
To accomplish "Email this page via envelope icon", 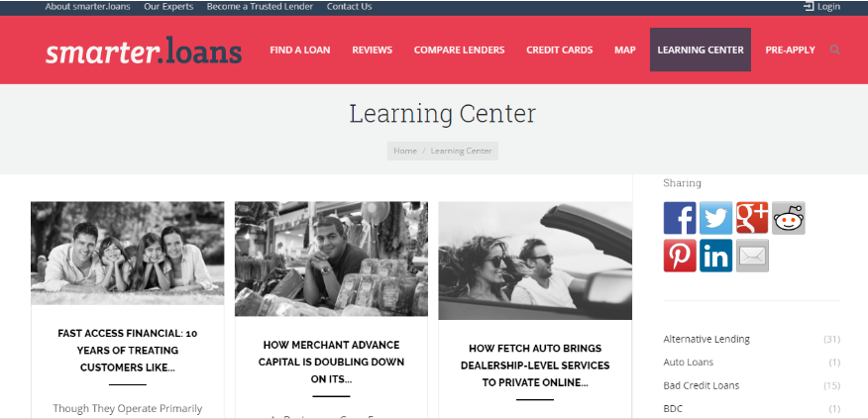I will point(752,256).
